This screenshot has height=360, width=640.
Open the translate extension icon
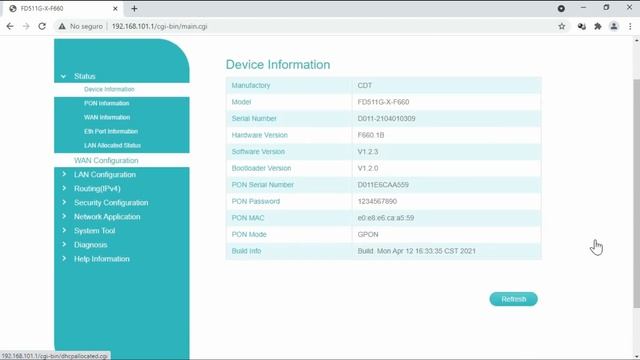click(x=582, y=26)
